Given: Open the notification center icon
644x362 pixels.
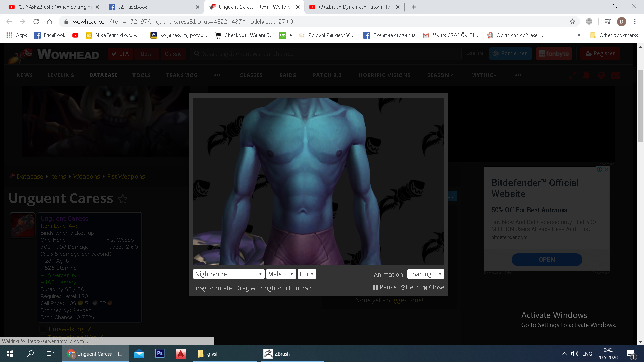Looking at the screenshot, I should click(x=630, y=354).
